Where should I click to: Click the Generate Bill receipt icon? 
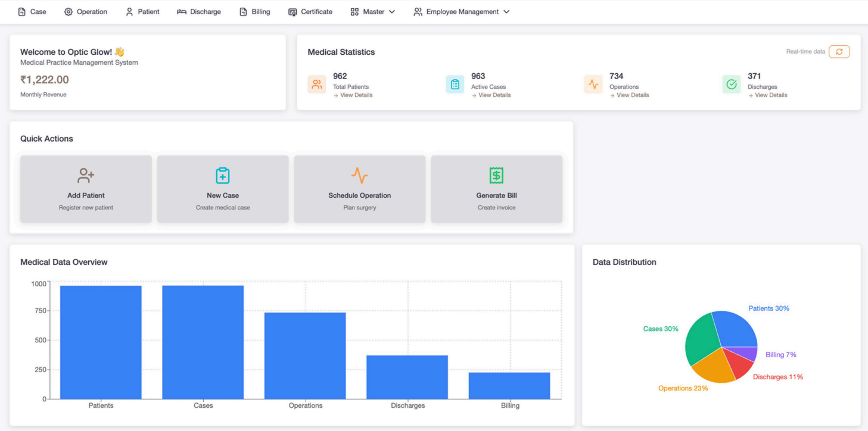point(496,176)
